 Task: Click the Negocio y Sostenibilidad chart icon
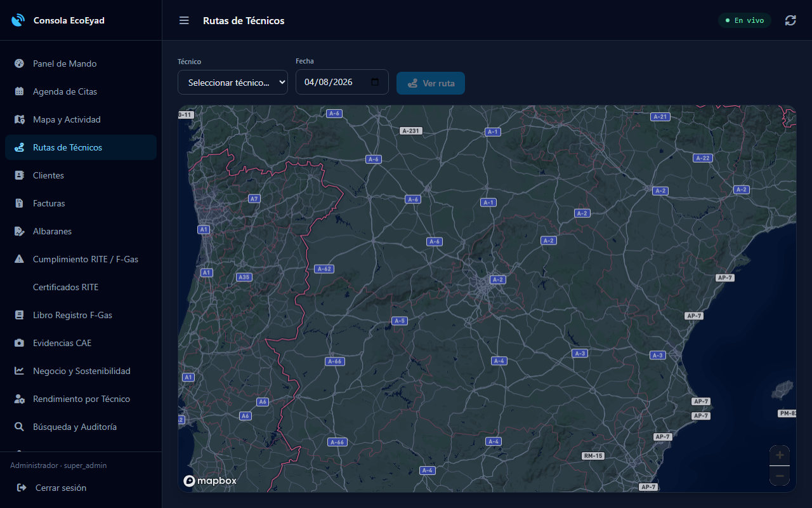19,371
